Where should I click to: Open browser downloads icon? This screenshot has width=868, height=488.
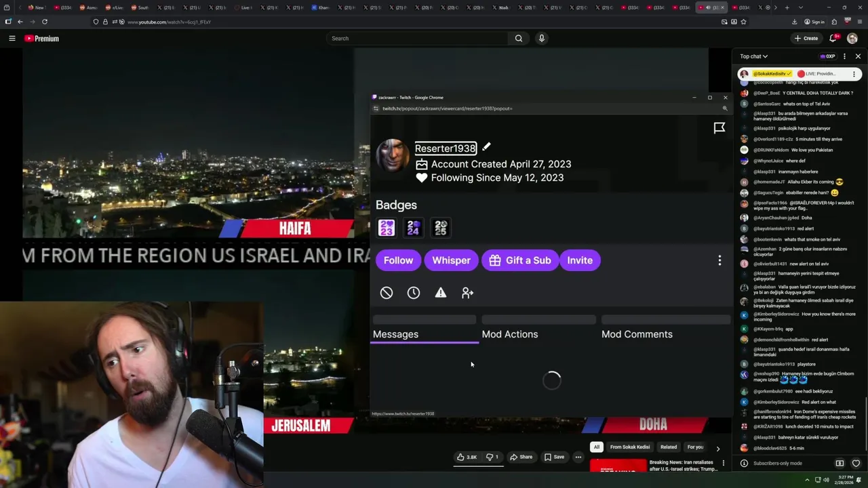794,22
